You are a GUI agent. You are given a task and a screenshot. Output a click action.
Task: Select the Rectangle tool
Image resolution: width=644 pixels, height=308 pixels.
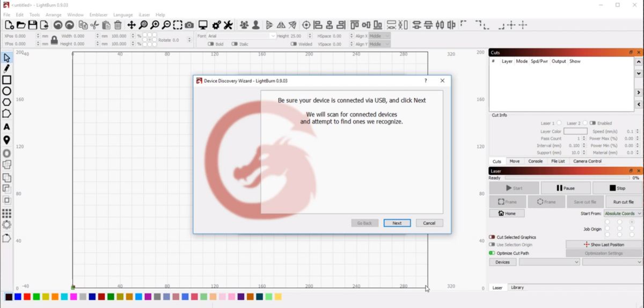7,80
